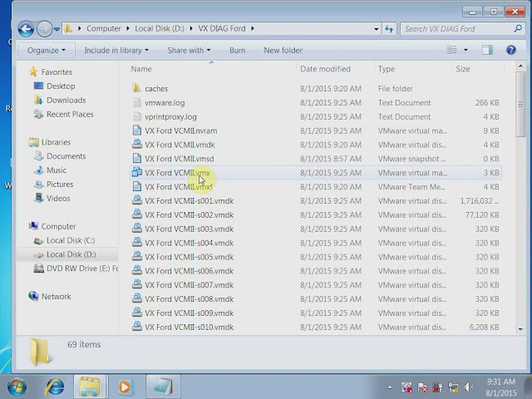The image size is (532, 399).
Task: Click file name VX Ford VCMII-s010.vmdk
Action: pos(189,327)
